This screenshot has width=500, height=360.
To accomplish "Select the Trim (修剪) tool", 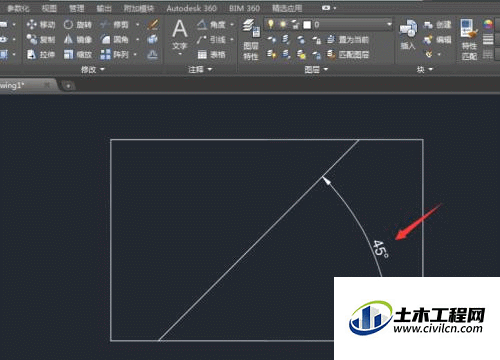I will pyautogui.click(x=114, y=24).
